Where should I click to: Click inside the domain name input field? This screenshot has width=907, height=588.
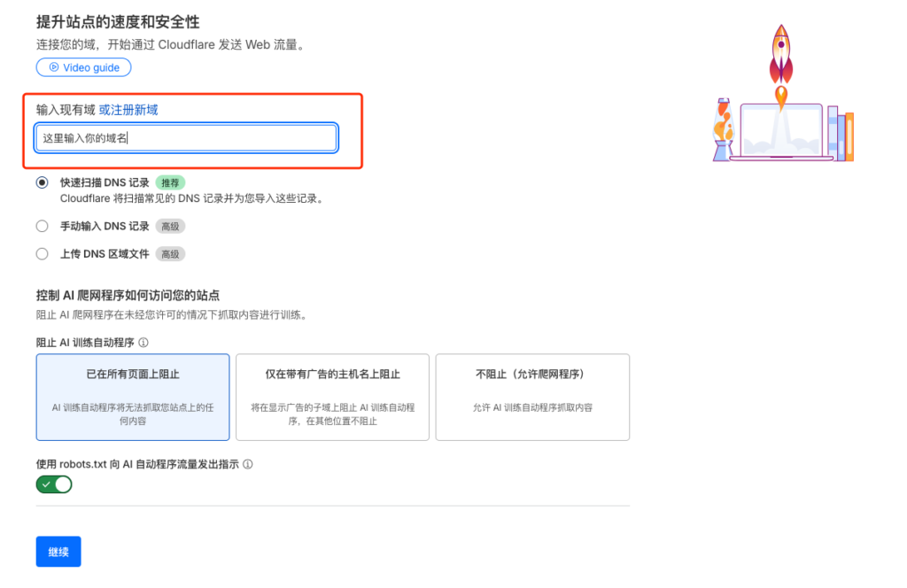point(185,137)
